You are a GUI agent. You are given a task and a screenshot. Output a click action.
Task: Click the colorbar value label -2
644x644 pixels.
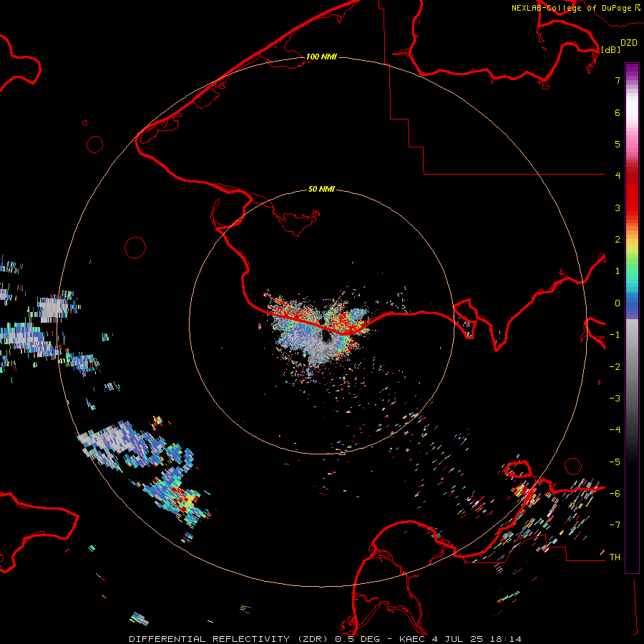click(x=615, y=367)
